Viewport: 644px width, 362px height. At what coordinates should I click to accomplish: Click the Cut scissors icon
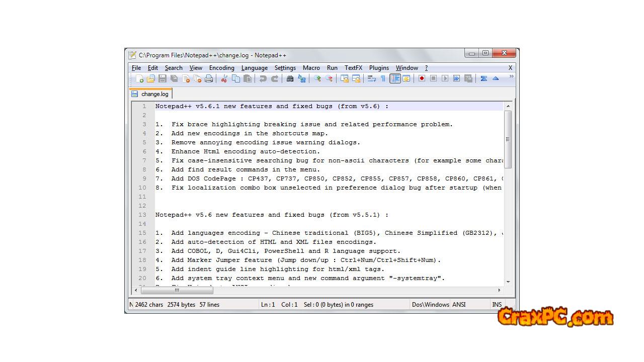[224, 78]
